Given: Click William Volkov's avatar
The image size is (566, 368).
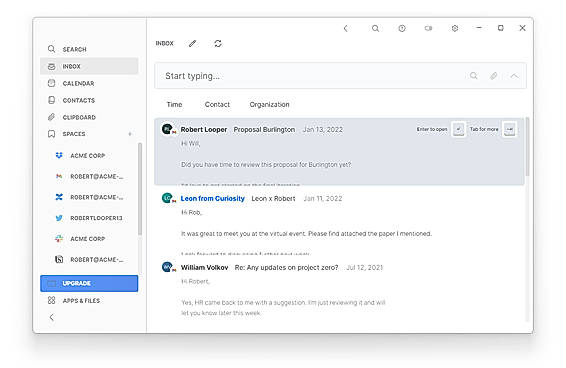Looking at the screenshot, I should point(167,267).
